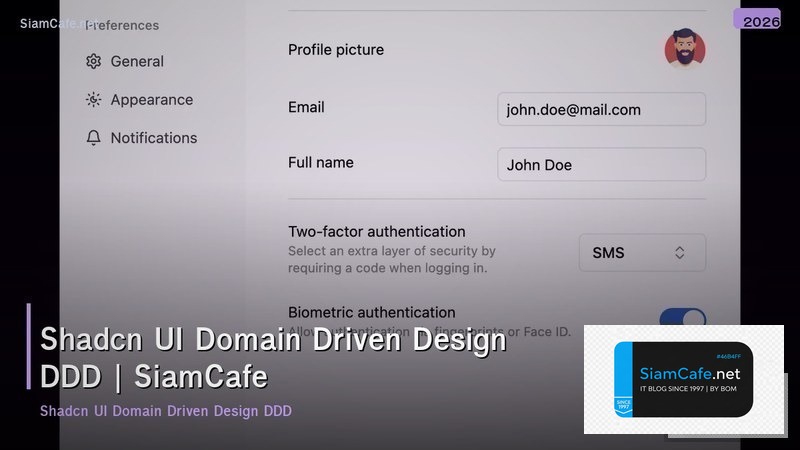Click the Notifications bell icon
The image size is (800, 450).
(93, 138)
